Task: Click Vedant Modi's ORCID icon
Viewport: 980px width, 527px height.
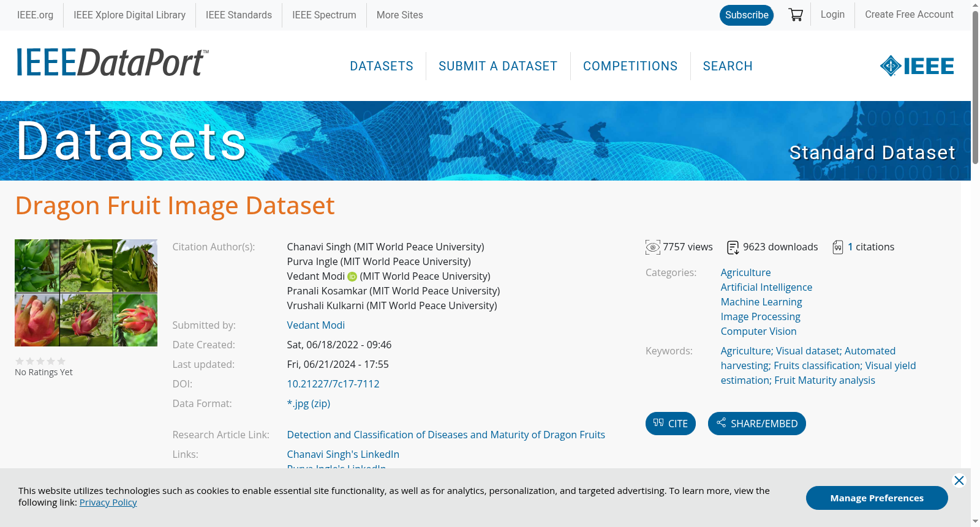Action: (352, 277)
